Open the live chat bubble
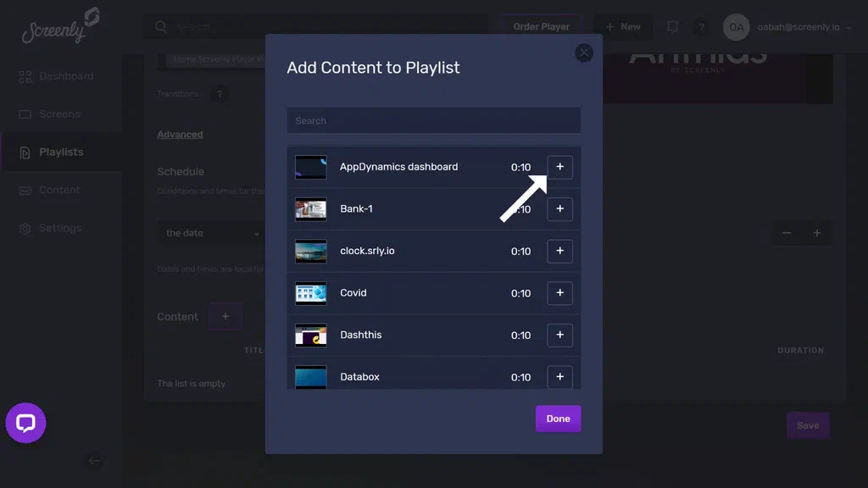 25,423
